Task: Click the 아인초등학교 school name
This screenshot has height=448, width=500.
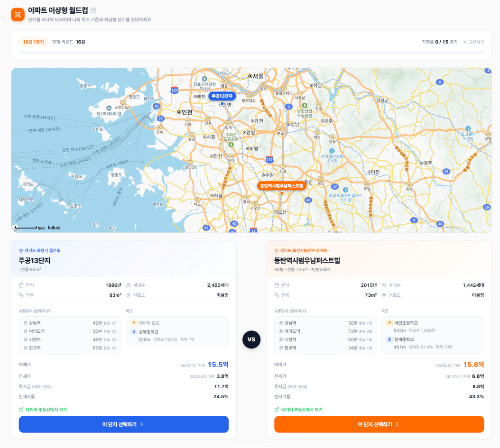Action: coord(406,323)
